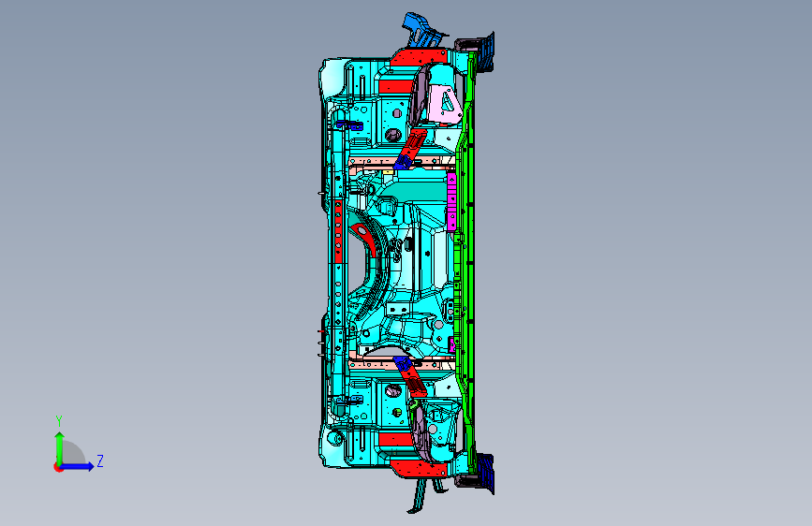Click the red X axis origin dot of triad

click(58, 467)
